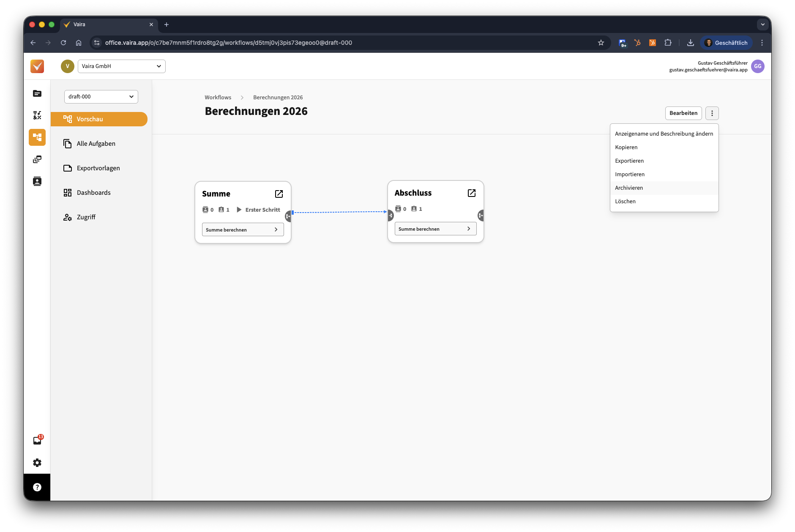Open the Summe step external link icon
The image size is (795, 532).
pyautogui.click(x=279, y=194)
